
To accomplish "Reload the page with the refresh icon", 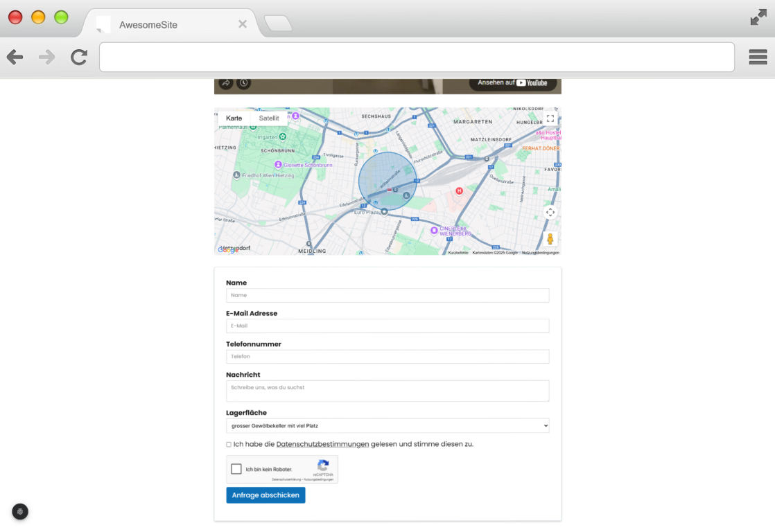I will pos(79,57).
